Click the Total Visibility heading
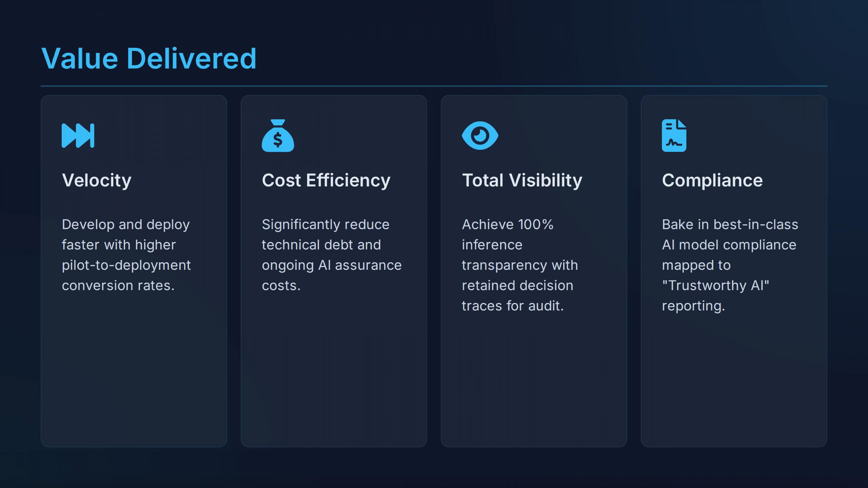Image resolution: width=868 pixels, height=488 pixels. (x=522, y=180)
